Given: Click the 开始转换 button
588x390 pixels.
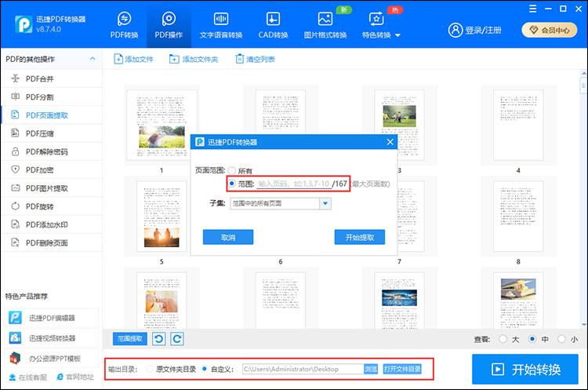Looking at the screenshot, I should [x=525, y=370].
